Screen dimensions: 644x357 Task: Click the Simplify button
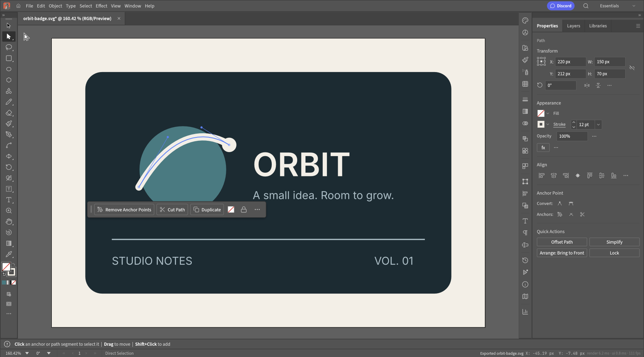tap(614, 242)
